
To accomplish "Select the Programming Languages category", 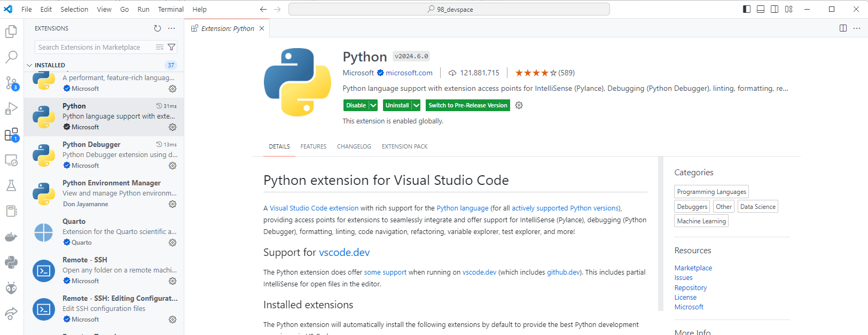I will (x=711, y=191).
